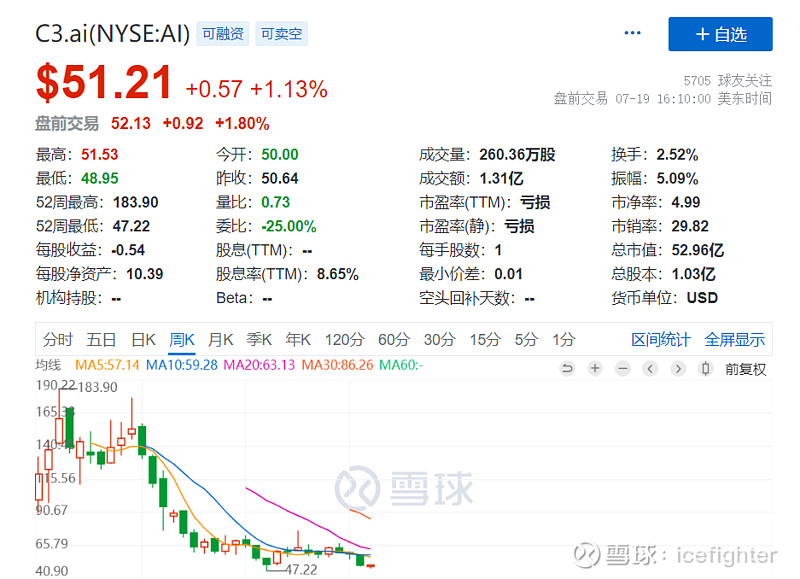Click the 183.90 high marker on chart
The image size is (800, 579).
[x=97, y=387]
